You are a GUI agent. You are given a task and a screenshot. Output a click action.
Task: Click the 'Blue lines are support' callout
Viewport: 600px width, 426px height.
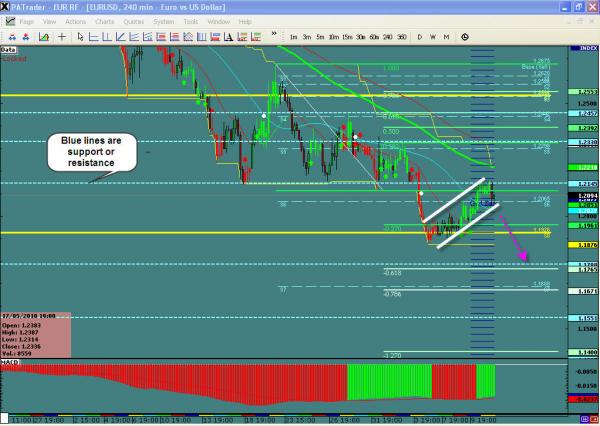(x=90, y=154)
